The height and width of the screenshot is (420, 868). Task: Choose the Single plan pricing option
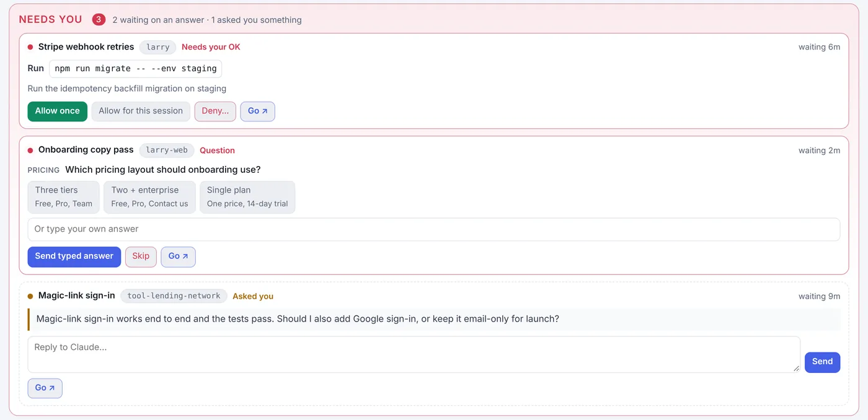point(247,197)
